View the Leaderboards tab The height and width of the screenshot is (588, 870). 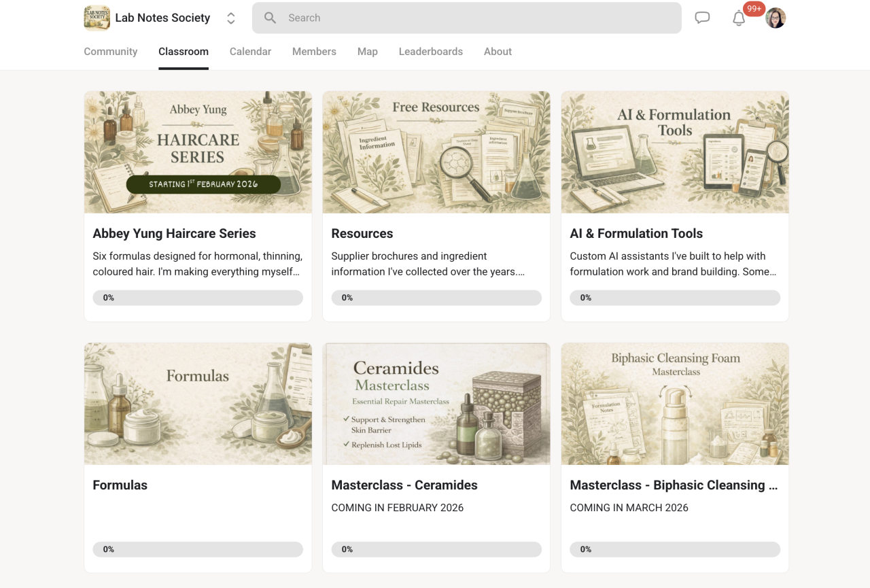(x=430, y=52)
